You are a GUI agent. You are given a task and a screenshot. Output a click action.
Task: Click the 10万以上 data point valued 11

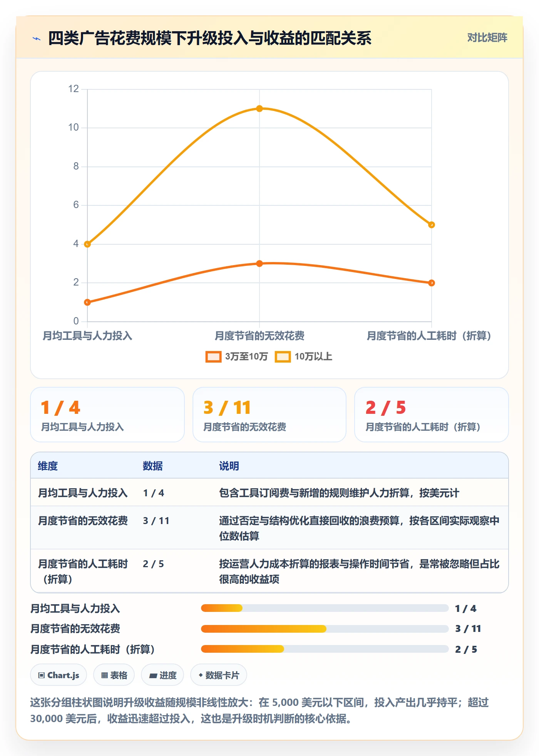click(x=259, y=109)
